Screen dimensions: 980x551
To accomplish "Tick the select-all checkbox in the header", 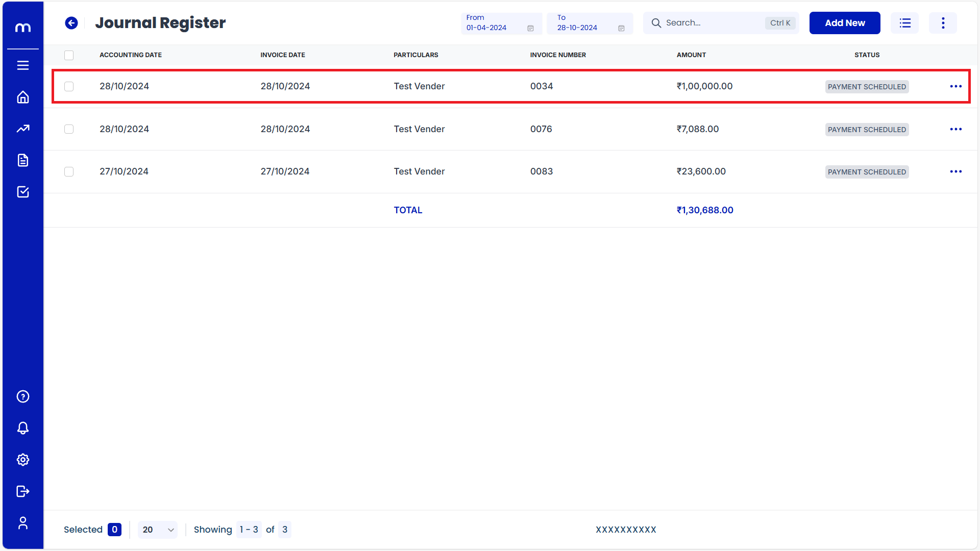I will pyautogui.click(x=69, y=55).
